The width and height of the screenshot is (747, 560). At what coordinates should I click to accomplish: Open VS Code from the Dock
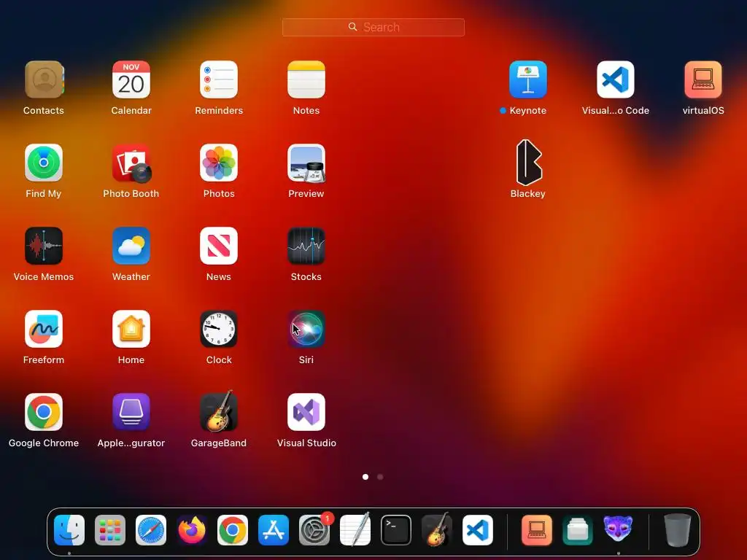click(x=478, y=530)
